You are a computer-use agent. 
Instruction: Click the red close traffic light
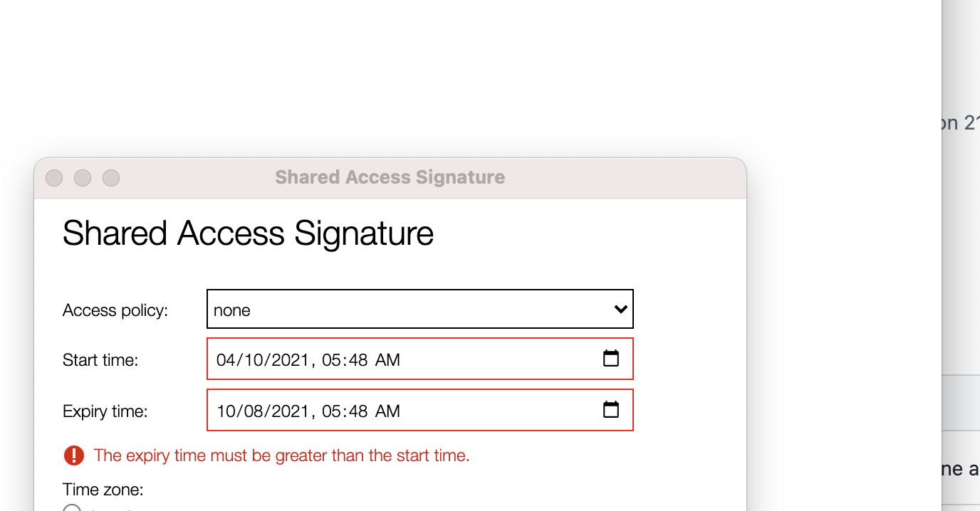click(x=53, y=178)
